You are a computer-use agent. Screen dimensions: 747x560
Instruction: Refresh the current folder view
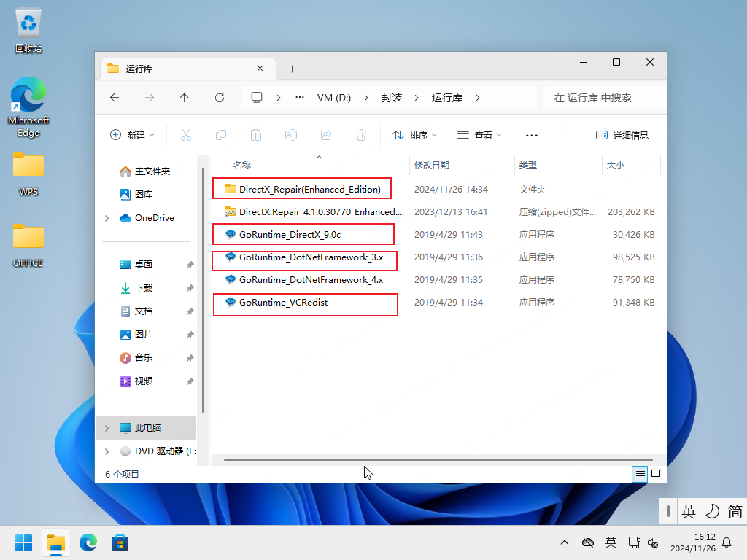(220, 98)
